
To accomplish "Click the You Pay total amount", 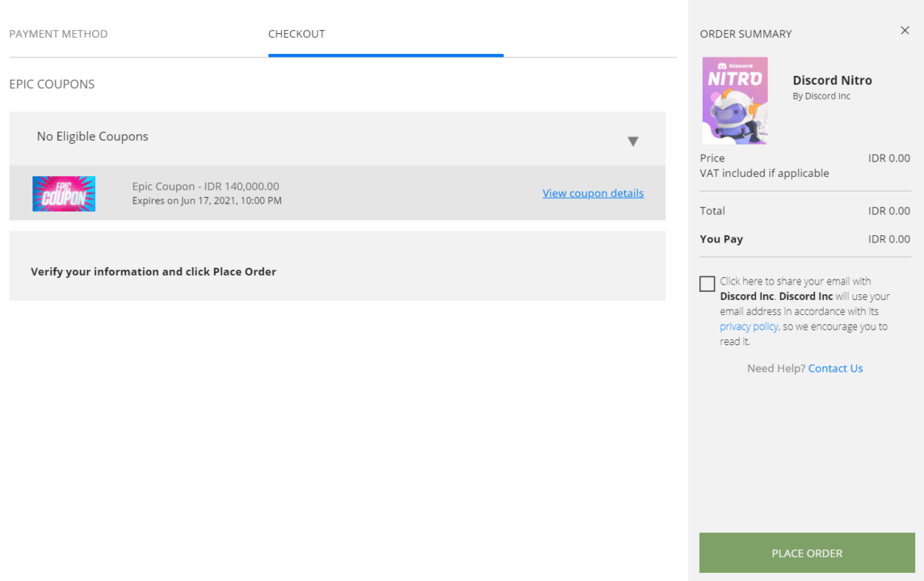I will point(889,238).
